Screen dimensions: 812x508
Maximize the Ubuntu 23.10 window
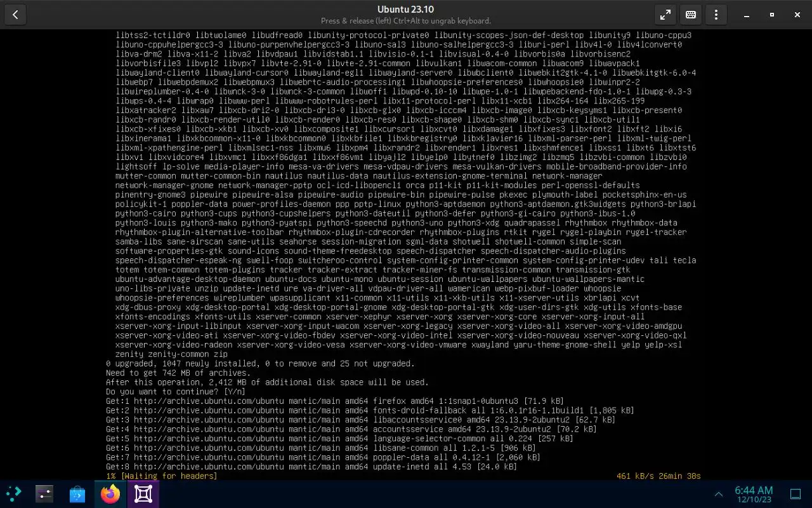772,15
